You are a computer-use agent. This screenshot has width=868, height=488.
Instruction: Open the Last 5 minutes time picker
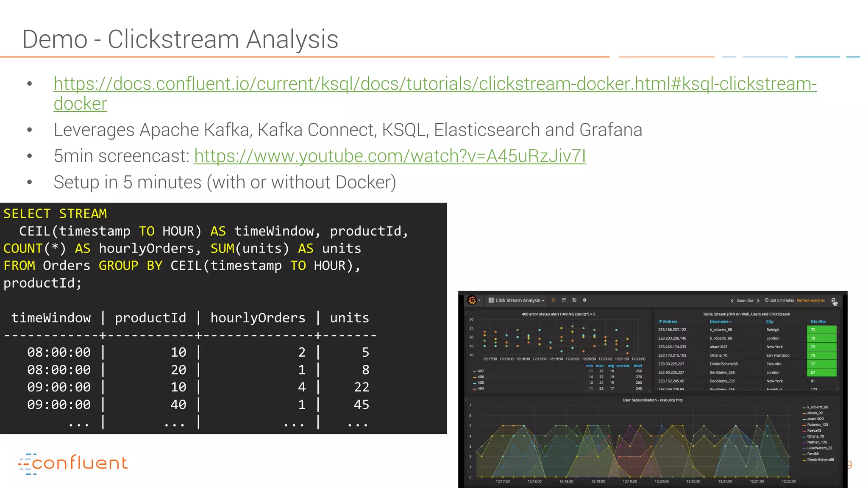click(x=779, y=300)
